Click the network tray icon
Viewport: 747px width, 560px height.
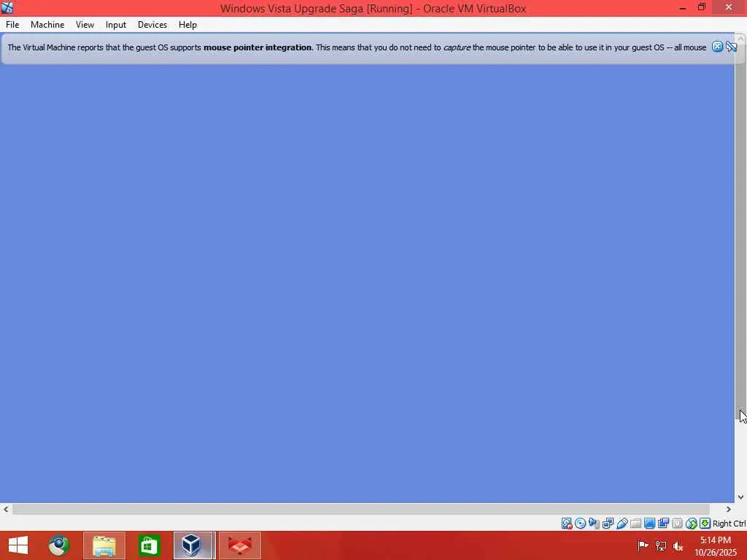(x=660, y=545)
